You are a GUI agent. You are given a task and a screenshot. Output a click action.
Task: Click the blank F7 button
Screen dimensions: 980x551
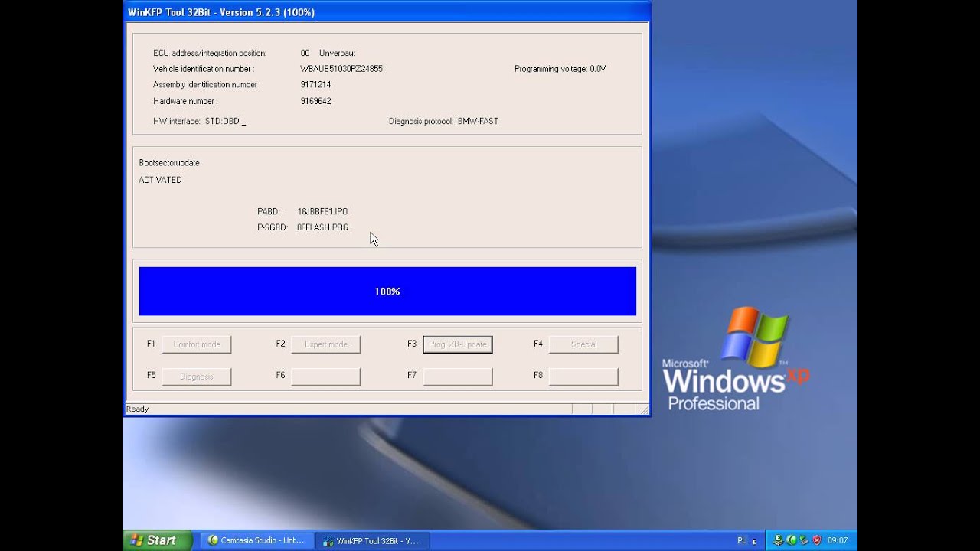pos(458,377)
